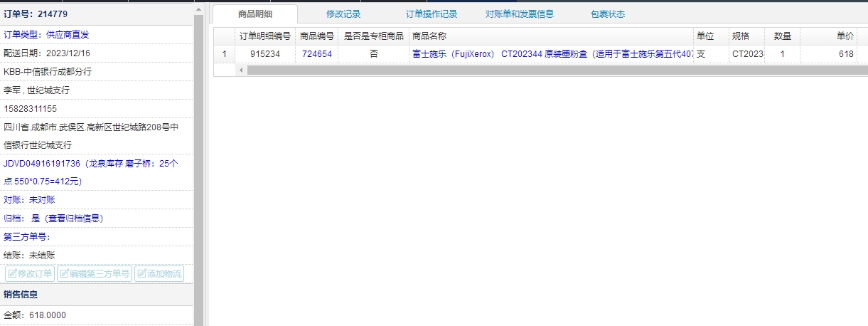
Task: Click the 编辑第三方单号 button
Action: pos(95,274)
